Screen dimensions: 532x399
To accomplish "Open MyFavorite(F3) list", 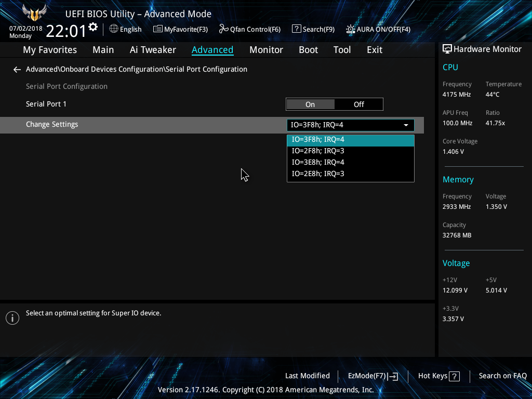I will [x=180, y=29].
